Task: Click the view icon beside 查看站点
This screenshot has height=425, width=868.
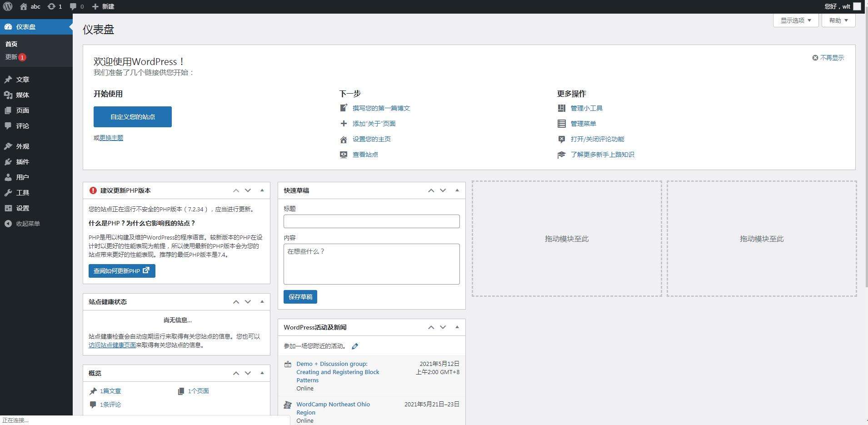Action: (x=344, y=155)
